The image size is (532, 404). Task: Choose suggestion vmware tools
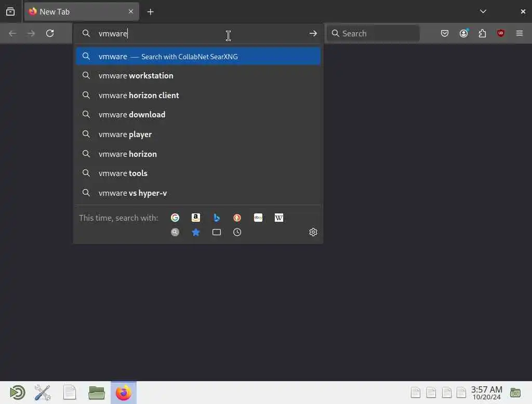(198, 173)
